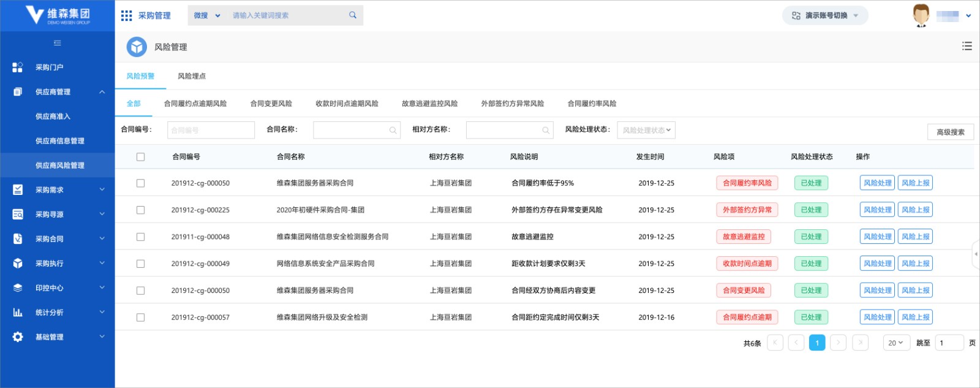Go to first page pagination icon
Viewport: 980px width, 388px height.
(775, 343)
